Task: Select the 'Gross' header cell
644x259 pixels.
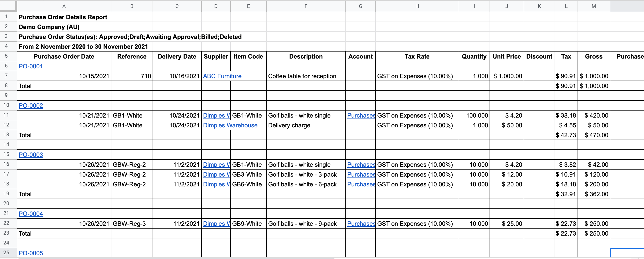Action: pos(594,57)
